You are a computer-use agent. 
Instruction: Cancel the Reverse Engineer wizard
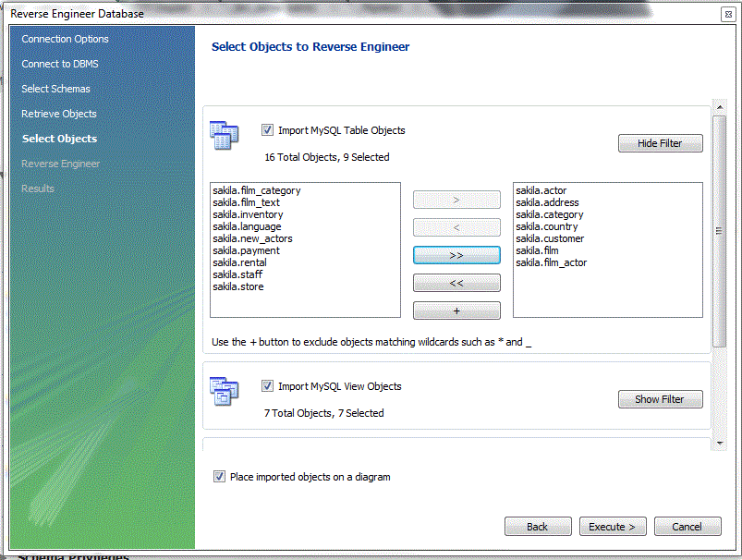point(687,526)
